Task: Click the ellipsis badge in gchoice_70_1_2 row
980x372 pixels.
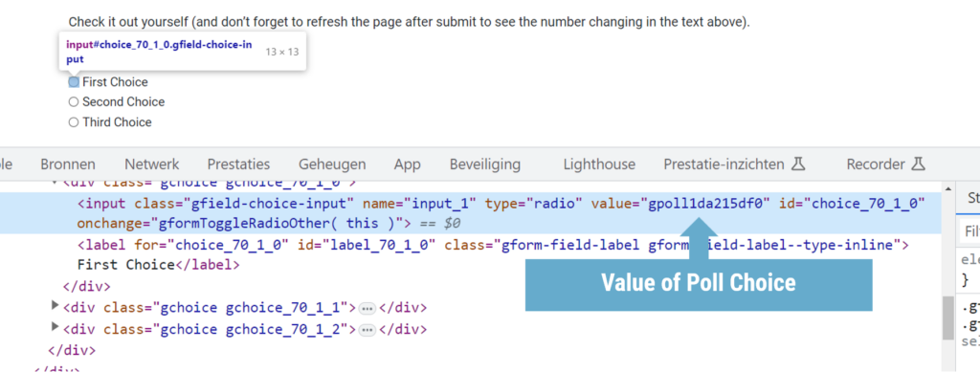Action: tap(367, 330)
